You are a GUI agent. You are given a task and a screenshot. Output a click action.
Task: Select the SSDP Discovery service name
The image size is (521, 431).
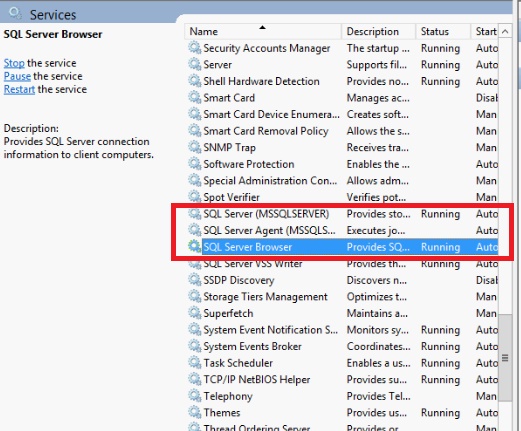pos(239,280)
